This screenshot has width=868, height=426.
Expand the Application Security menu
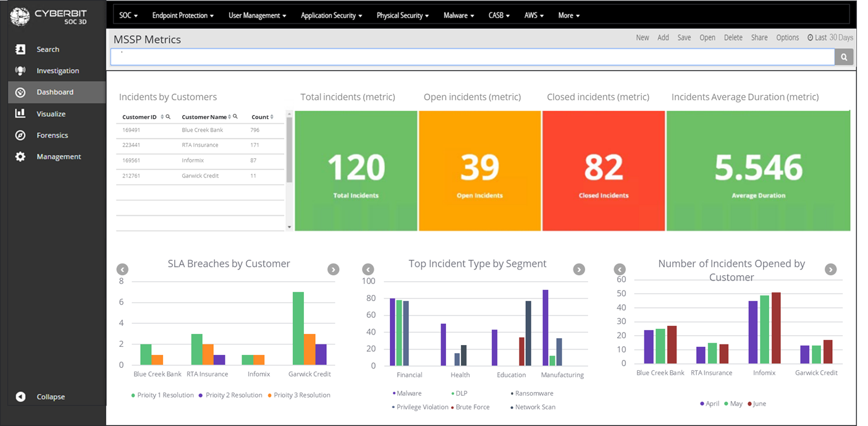pyautogui.click(x=332, y=15)
